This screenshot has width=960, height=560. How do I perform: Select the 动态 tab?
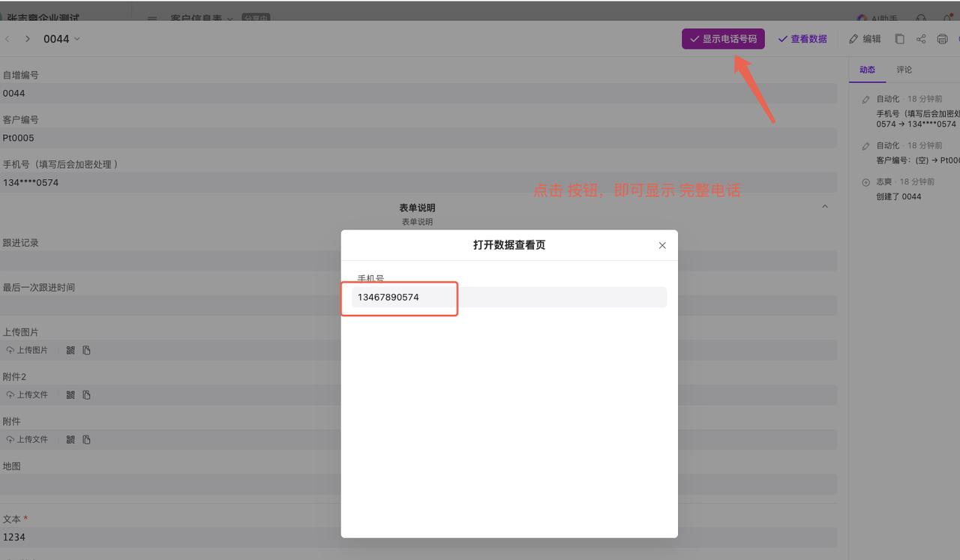867,70
